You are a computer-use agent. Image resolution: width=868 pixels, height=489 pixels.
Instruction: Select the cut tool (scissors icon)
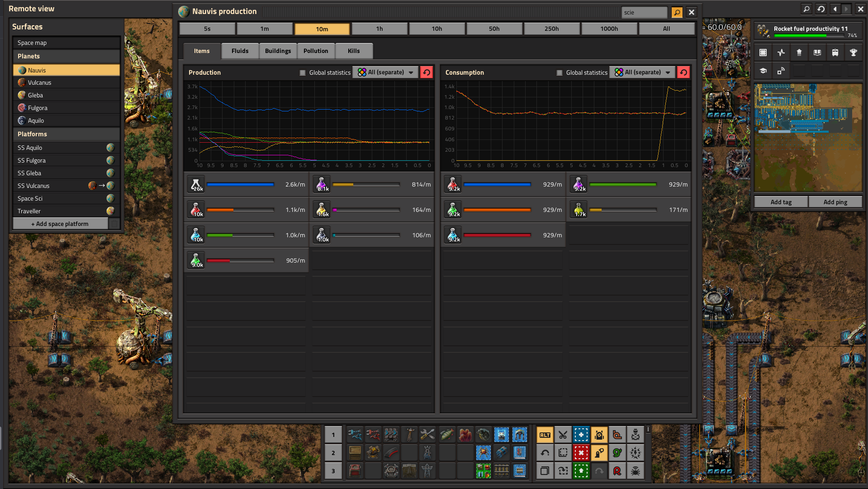(x=563, y=435)
